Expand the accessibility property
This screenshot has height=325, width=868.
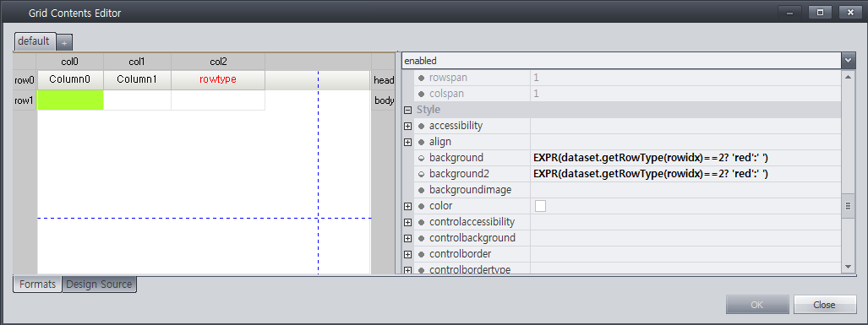coord(408,126)
